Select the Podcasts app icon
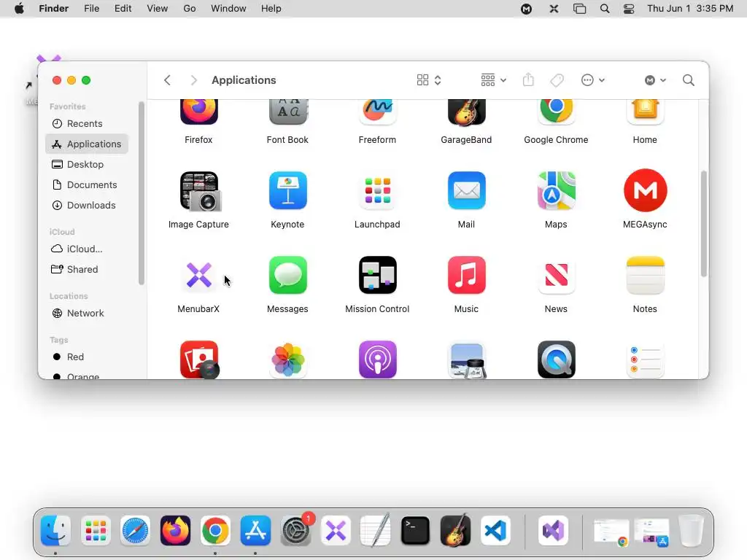Screen dimensions: 747x560 [x=377, y=359]
